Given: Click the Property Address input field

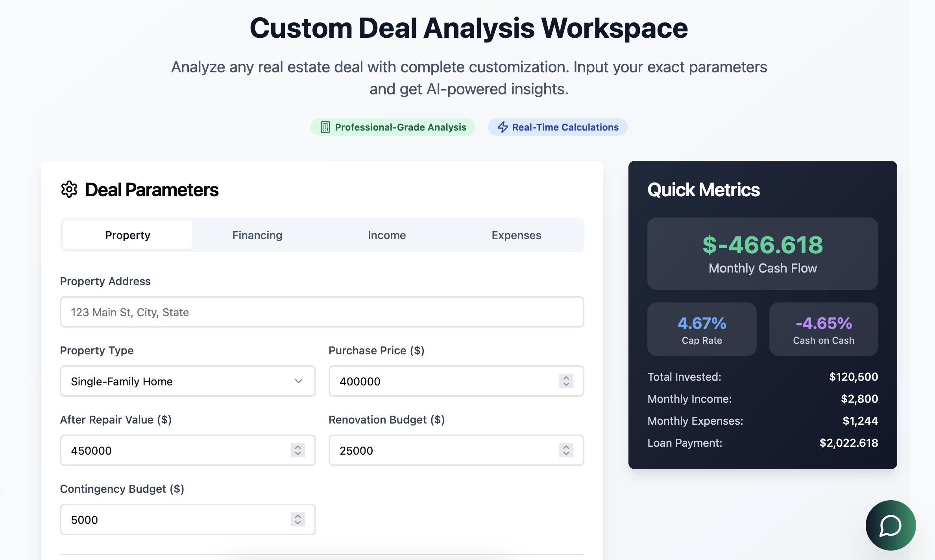Looking at the screenshot, I should pos(322,312).
